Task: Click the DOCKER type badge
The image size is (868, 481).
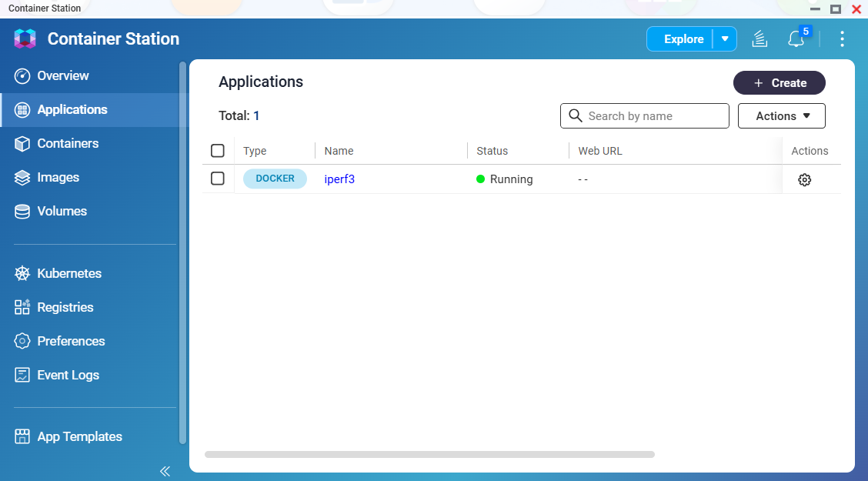Action: (x=275, y=179)
